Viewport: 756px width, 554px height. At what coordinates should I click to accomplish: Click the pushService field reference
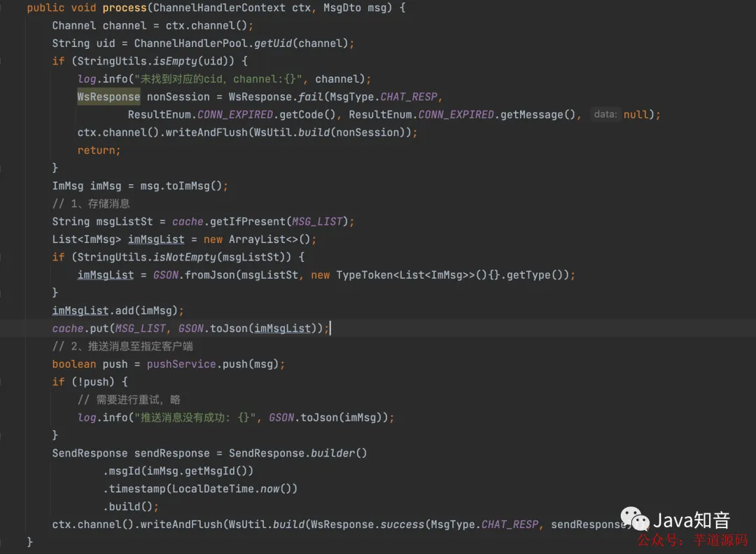pyautogui.click(x=181, y=364)
